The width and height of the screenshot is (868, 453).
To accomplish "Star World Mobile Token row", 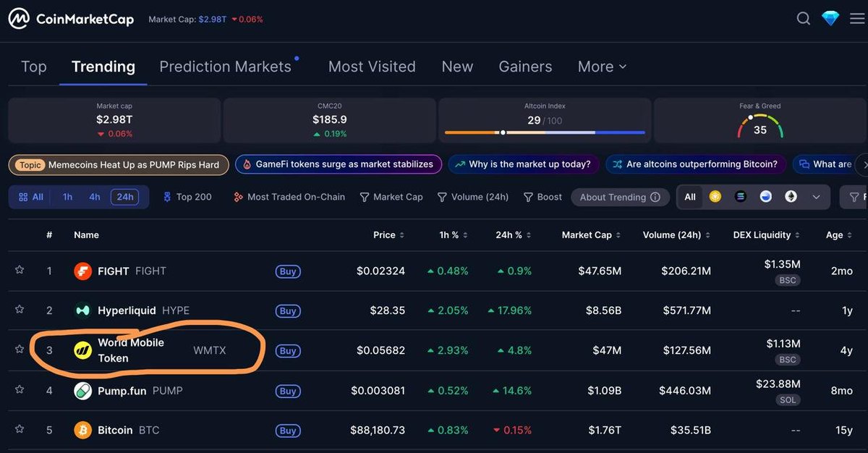I will click(20, 349).
